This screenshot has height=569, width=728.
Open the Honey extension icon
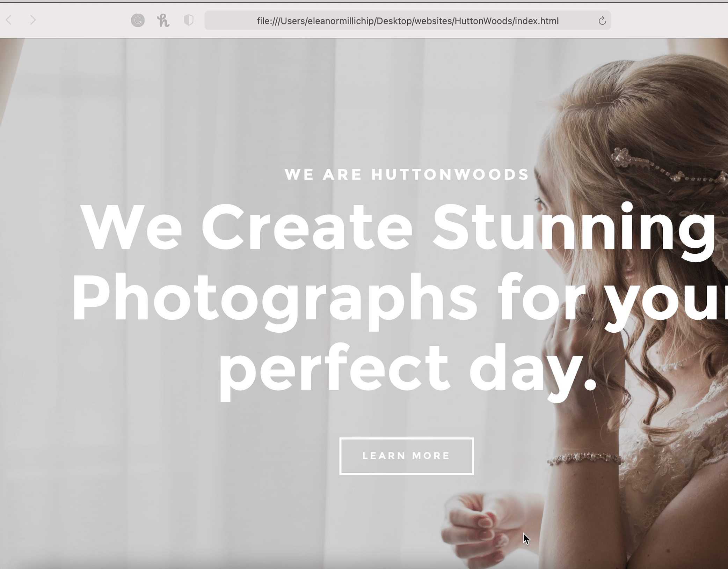click(x=163, y=21)
